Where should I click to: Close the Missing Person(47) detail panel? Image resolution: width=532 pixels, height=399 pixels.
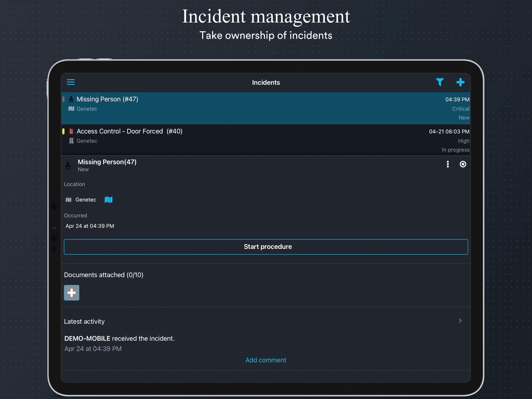pos(463,164)
